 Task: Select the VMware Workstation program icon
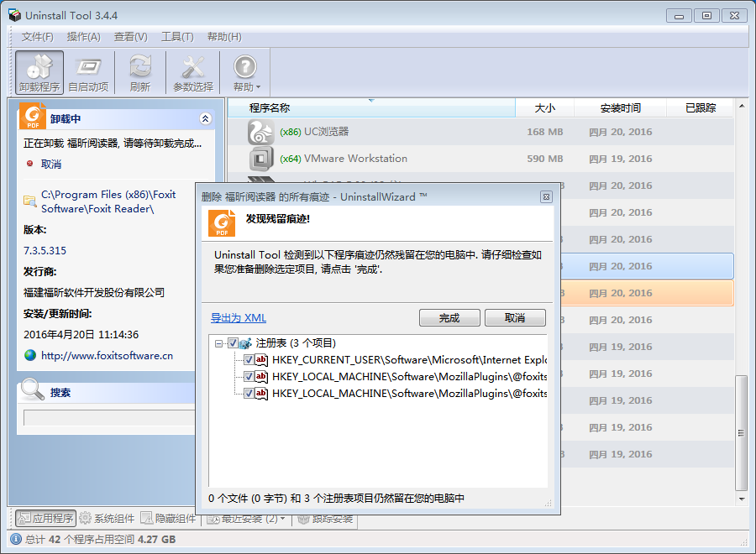pyautogui.click(x=260, y=159)
